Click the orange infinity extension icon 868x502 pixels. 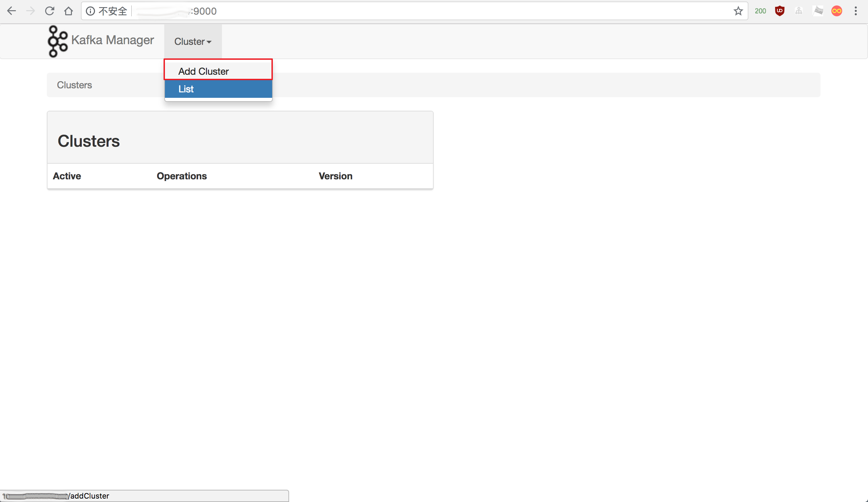click(836, 11)
